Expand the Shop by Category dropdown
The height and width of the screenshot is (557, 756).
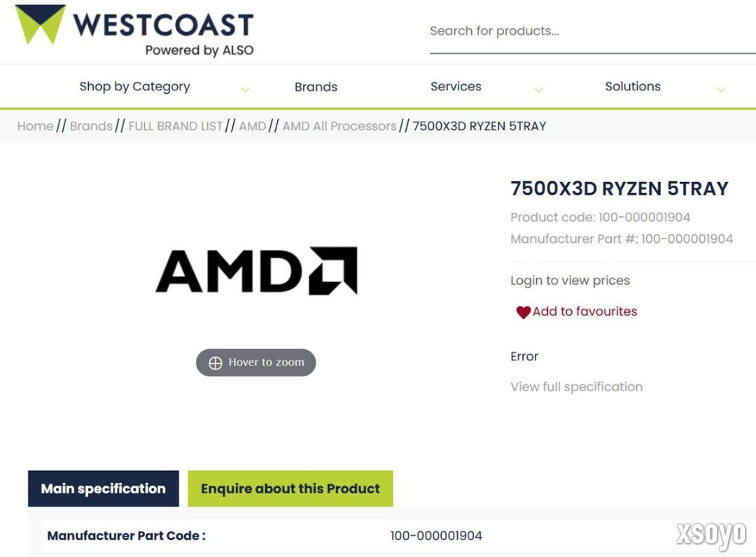(x=134, y=86)
